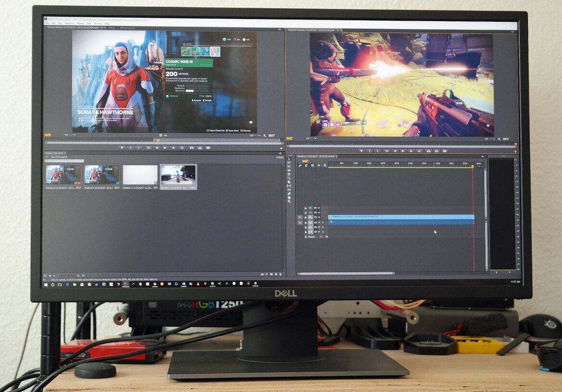
Task: Toggle V1 track output eye
Action: (319, 217)
